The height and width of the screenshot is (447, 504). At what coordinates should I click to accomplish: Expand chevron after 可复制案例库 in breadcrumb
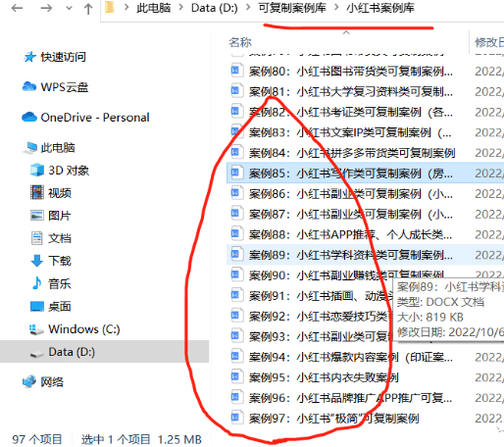pos(336,8)
